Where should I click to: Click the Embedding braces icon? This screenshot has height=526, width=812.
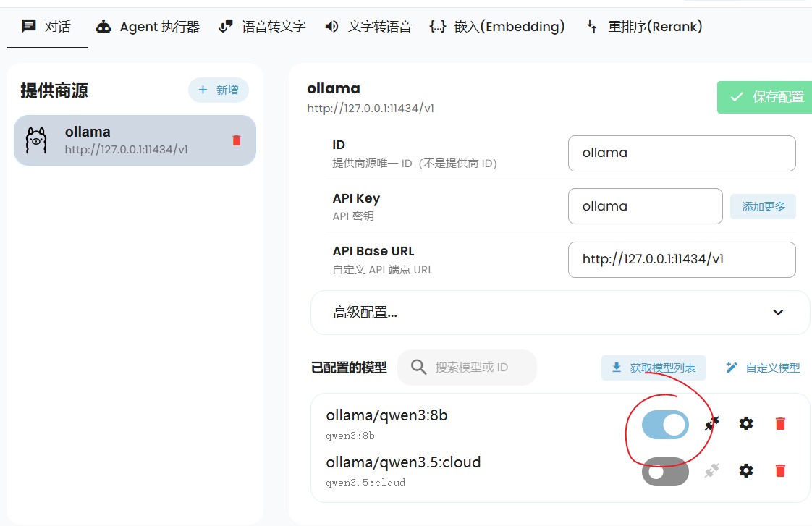pos(438,26)
